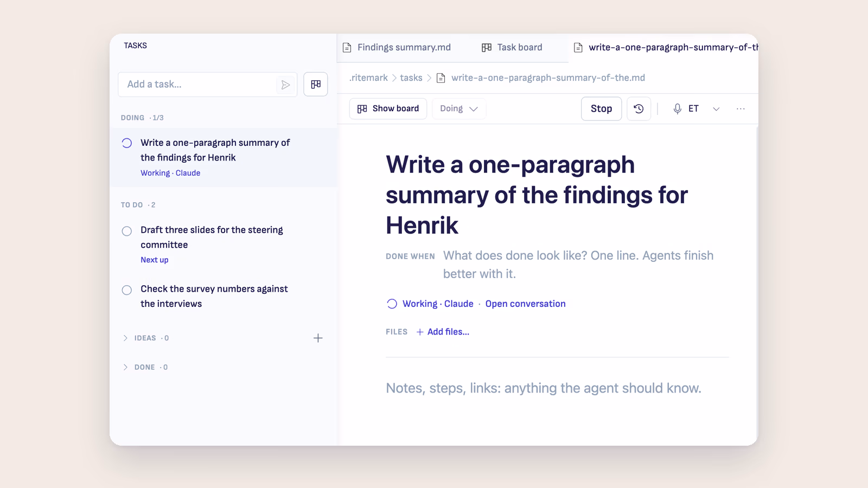Click the notes area placeholder text
Screen dimensions: 868x488
544,388
